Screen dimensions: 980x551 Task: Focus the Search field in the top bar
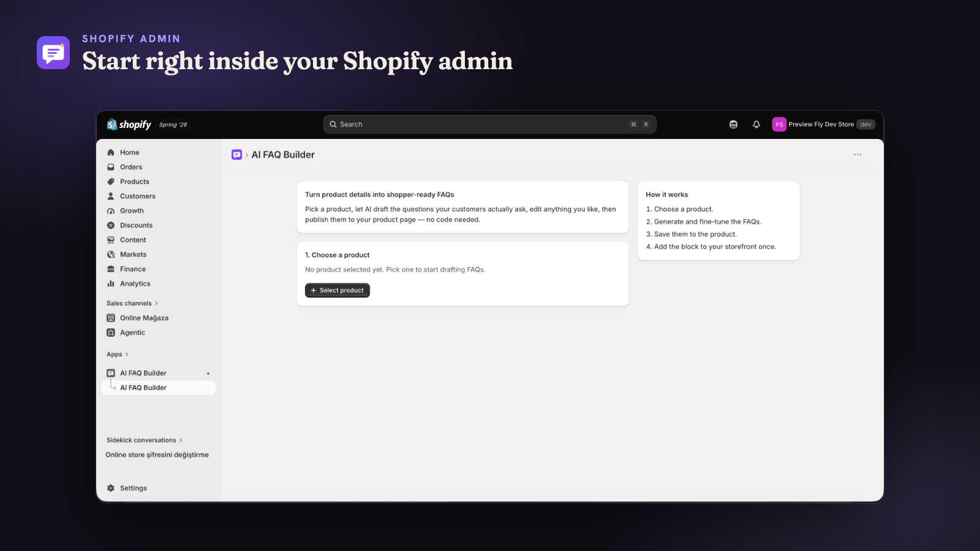point(489,124)
